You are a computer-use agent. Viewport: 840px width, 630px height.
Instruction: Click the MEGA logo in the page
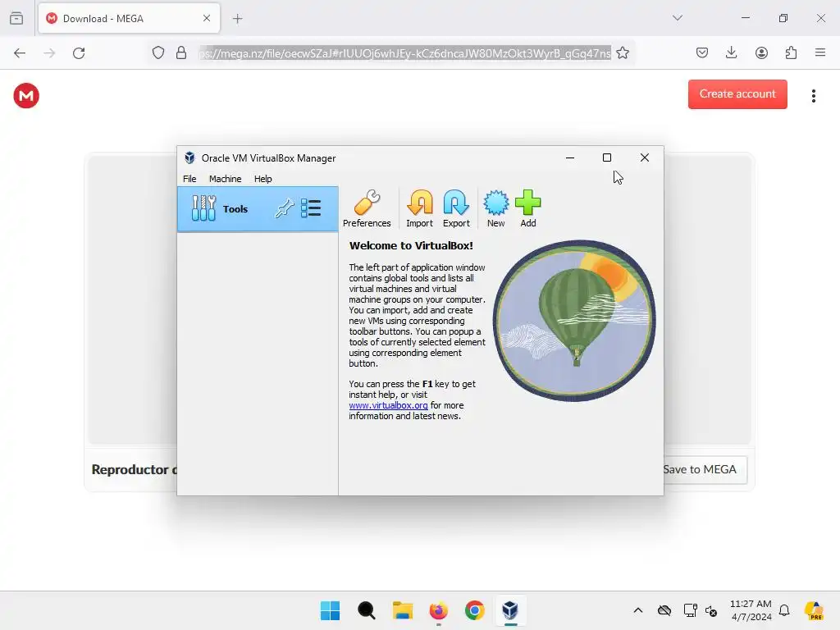click(x=26, y=96)
